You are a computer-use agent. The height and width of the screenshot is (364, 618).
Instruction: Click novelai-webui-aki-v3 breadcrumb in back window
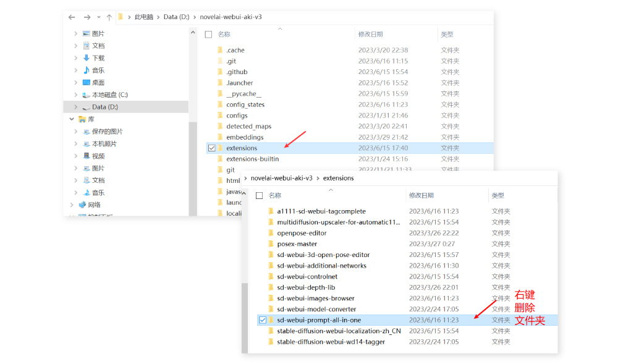pos(231,17)
